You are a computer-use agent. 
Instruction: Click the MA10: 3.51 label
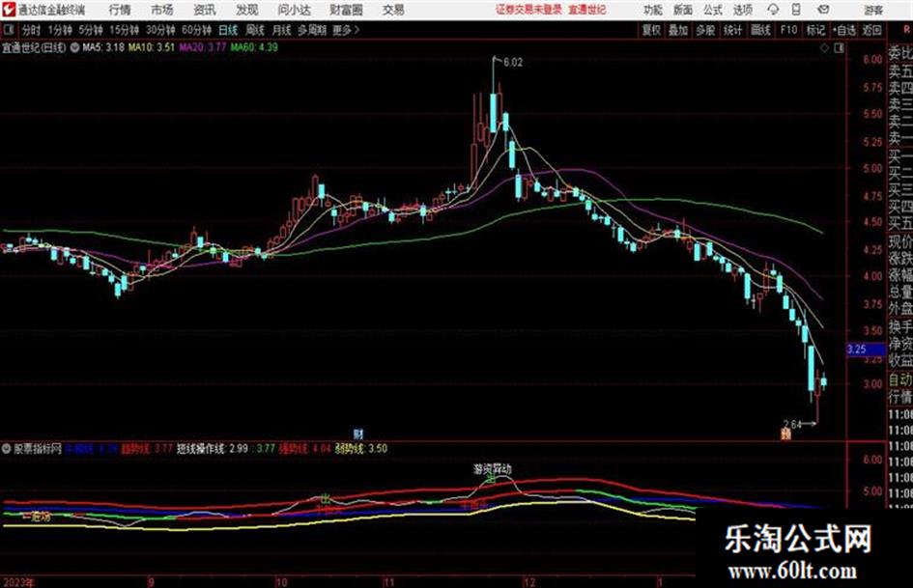152,47
